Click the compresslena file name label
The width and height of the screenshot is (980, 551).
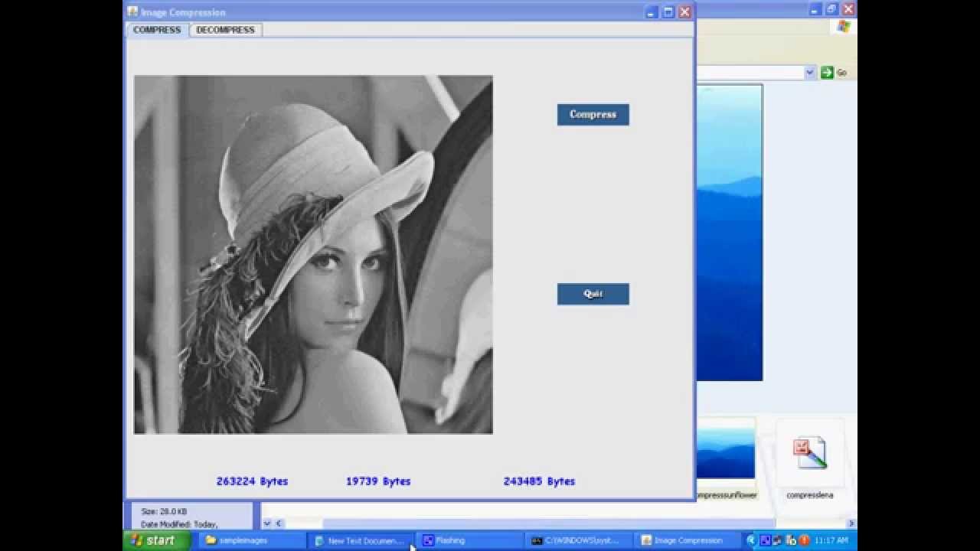point(810,495)
